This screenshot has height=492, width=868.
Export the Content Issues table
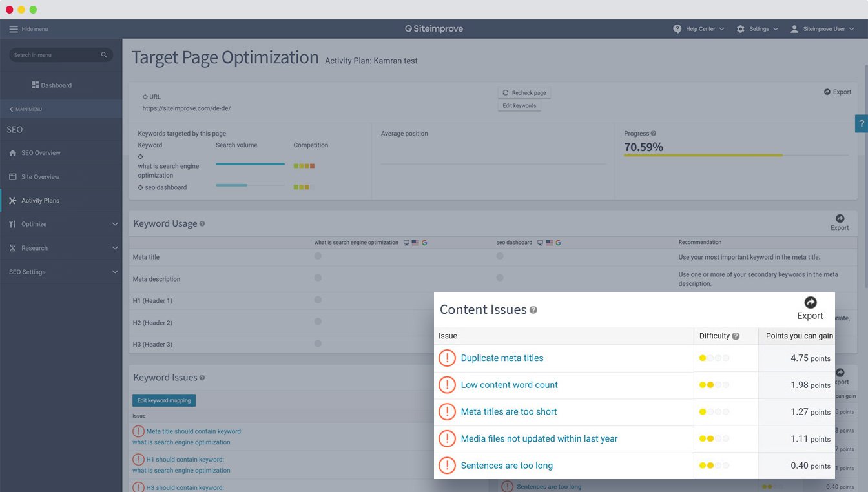[x=810, y=309]
